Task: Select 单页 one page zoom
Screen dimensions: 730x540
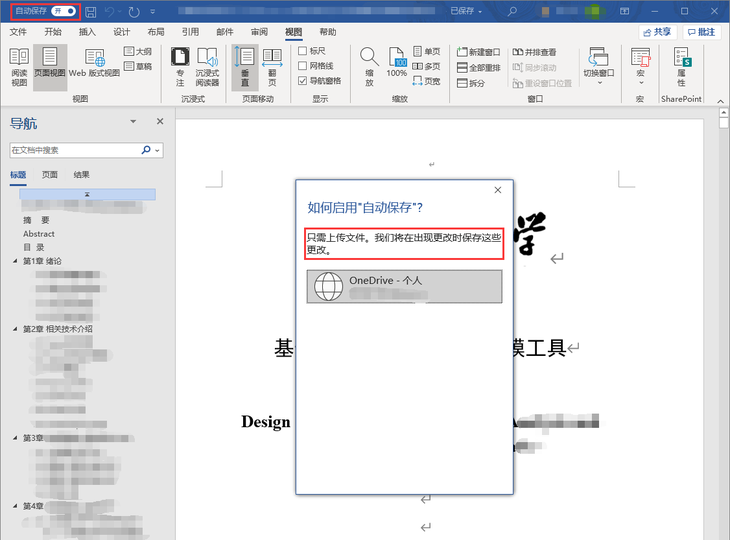Action: [x=426, y=51]
